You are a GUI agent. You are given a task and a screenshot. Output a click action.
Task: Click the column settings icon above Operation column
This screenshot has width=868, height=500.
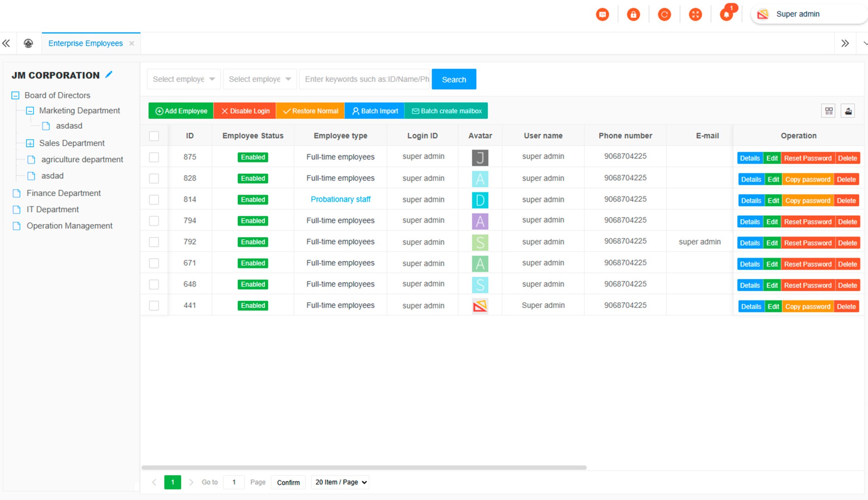pos(828,111)
